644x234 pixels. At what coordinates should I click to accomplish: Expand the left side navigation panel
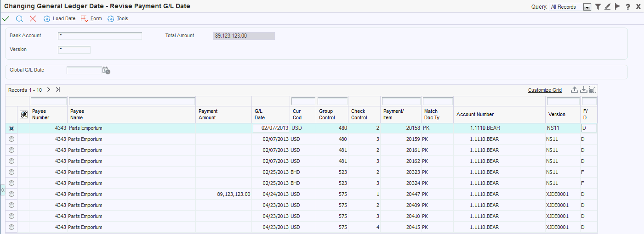[2, 190]
